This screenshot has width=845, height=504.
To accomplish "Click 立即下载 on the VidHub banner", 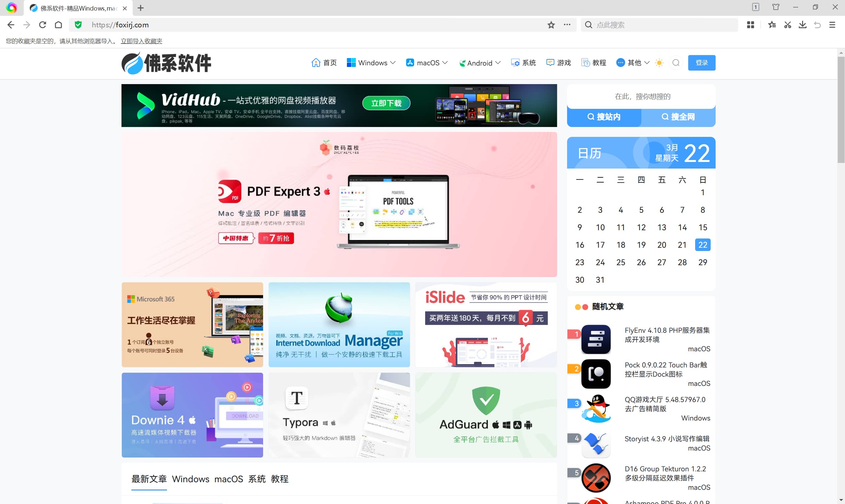I will click(386, 103).
